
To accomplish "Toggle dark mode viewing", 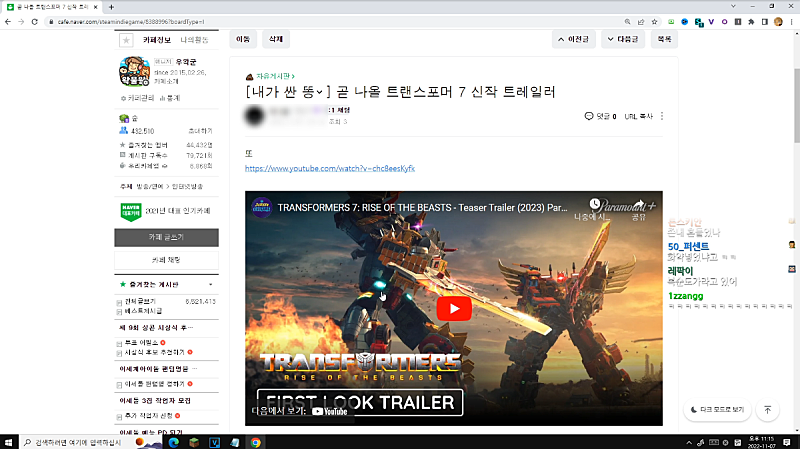I will (716, 410).
